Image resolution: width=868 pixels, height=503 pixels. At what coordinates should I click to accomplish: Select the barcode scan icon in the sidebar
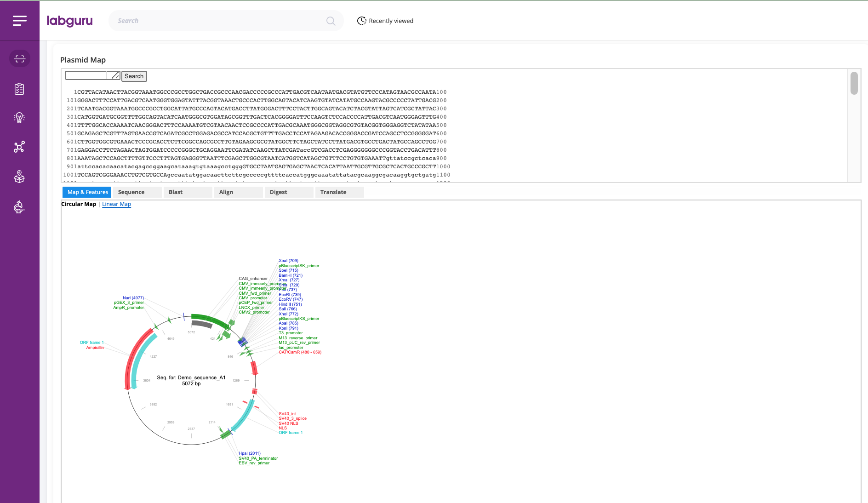[19, 58]
